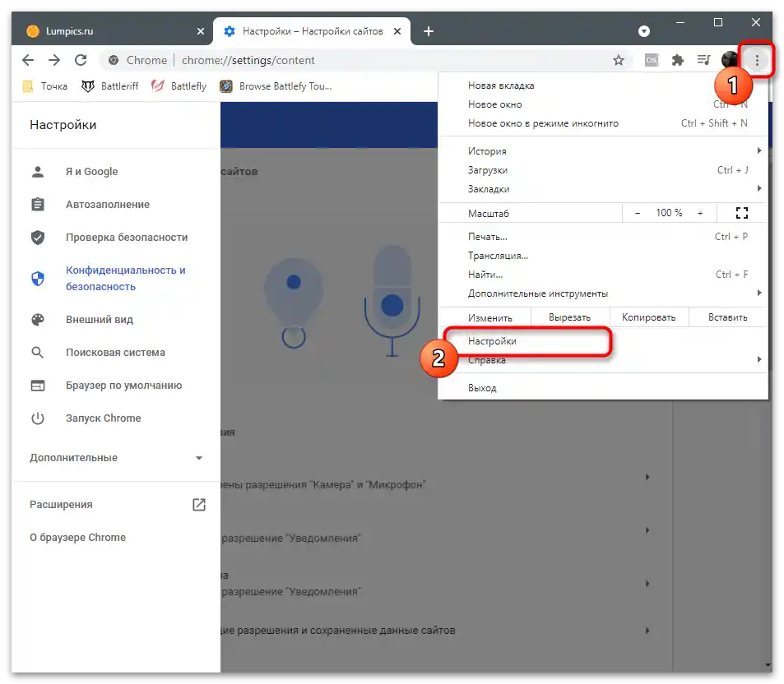Decrease zoom with the minus button
This screenshot has height=684, width=784.
point(638,214)
